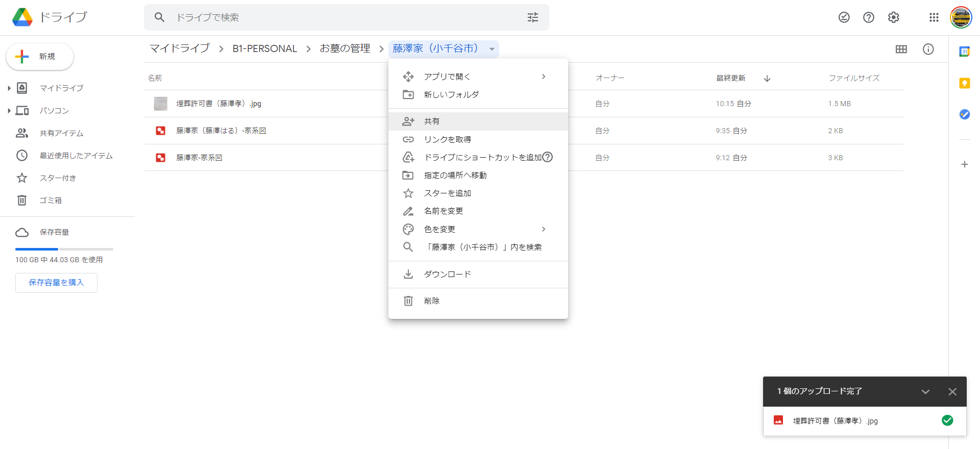The height and width of the screenshot is (449, 980).
Task: Select スターを追加 menu item
Action: pyautogui.click(x=478, y=193)
